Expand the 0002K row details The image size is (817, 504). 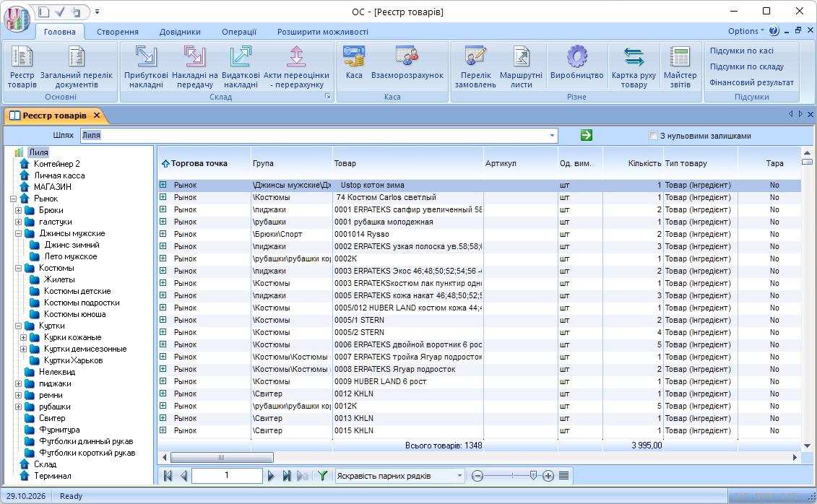[x=163, y=258]
